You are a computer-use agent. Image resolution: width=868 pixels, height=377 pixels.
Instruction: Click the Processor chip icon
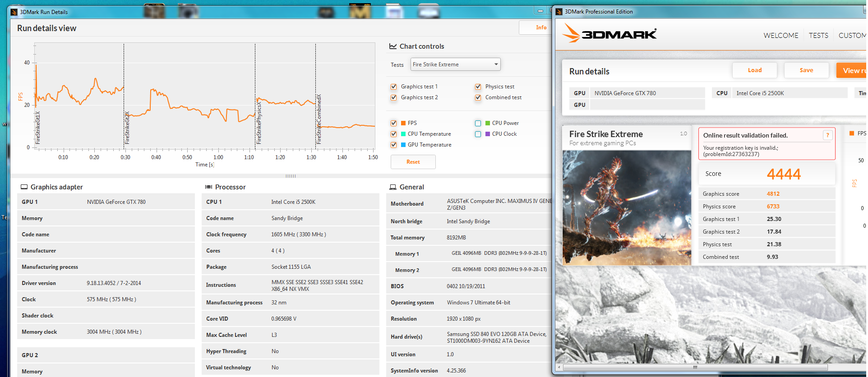tap(209, 187)
